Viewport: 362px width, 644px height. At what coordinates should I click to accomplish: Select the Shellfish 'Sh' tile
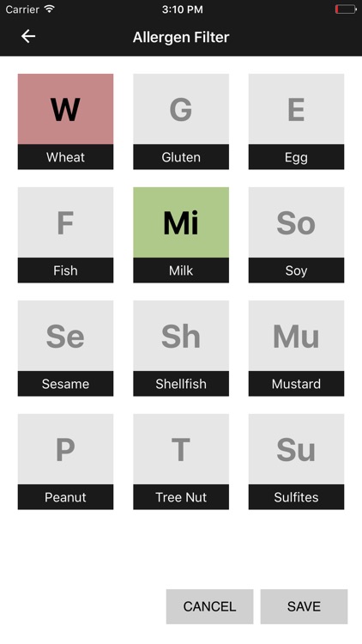tap(181, 349)
